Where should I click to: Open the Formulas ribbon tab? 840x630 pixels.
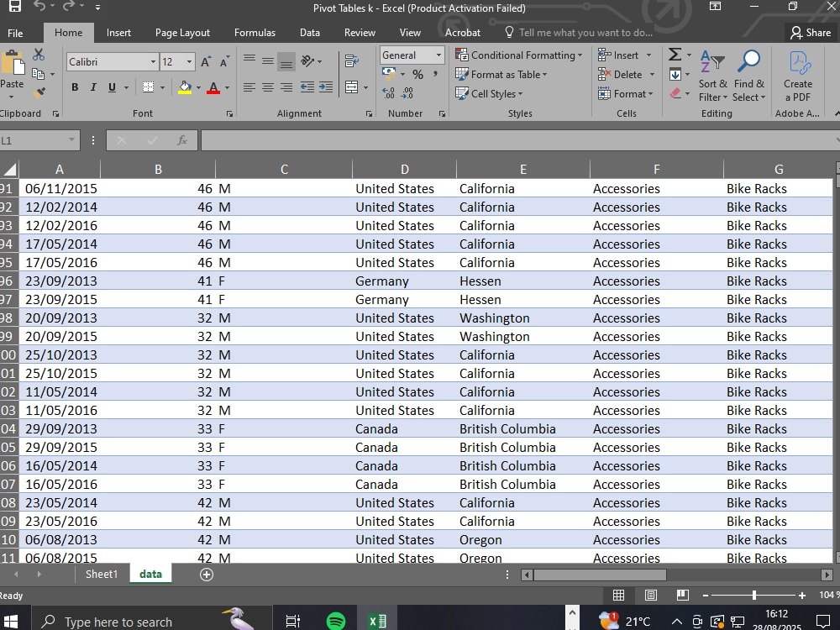click(x=255, y=33)
